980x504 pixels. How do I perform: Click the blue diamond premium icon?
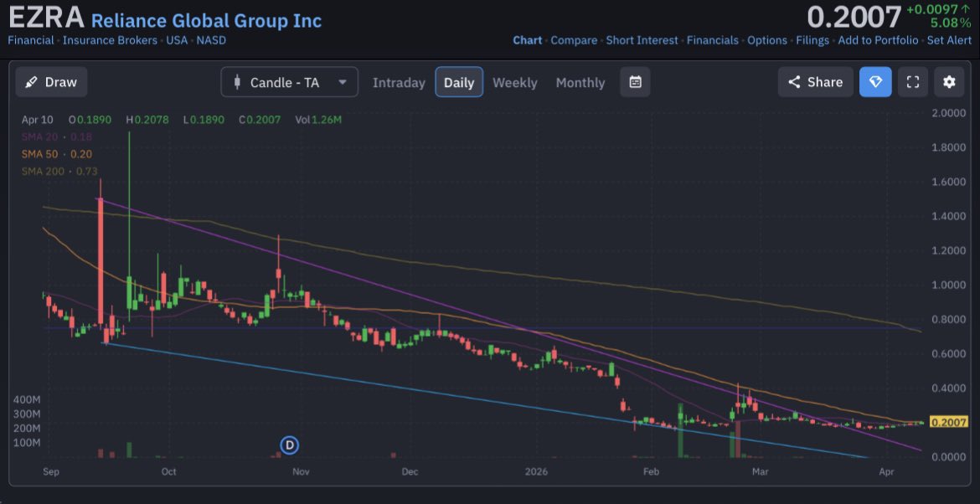875,82
